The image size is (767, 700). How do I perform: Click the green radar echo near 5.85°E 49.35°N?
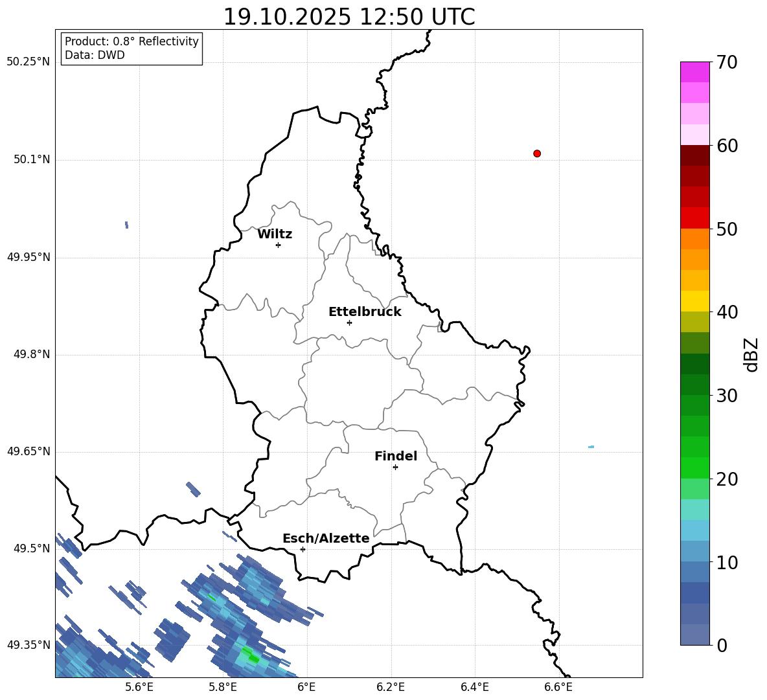(250, 655)
